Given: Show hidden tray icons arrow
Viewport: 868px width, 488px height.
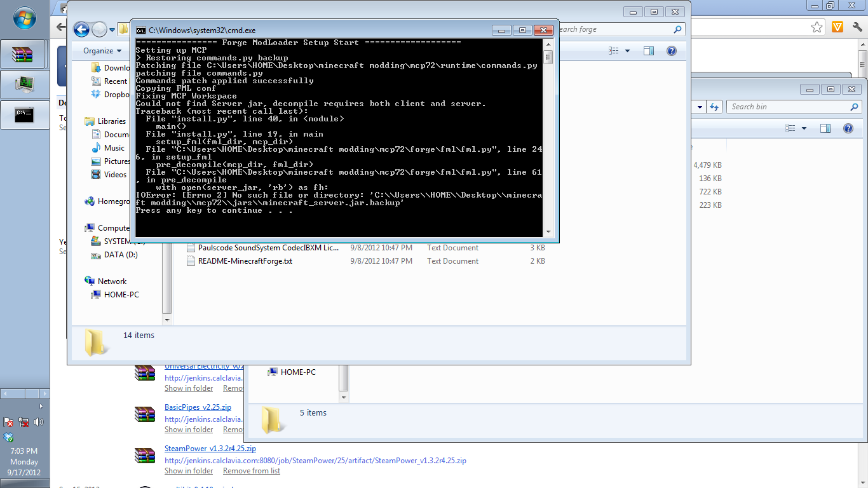Looking at the screenshot, I should coord(41,406).
